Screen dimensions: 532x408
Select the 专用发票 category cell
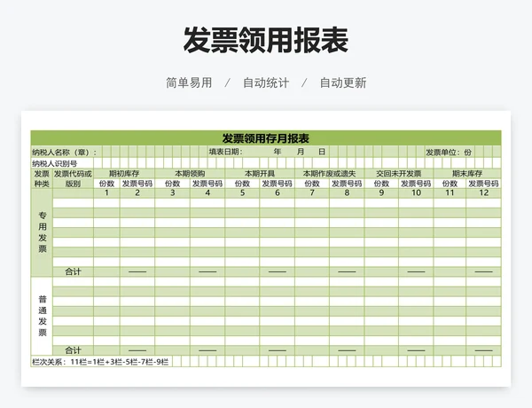[x=42, y=232]
